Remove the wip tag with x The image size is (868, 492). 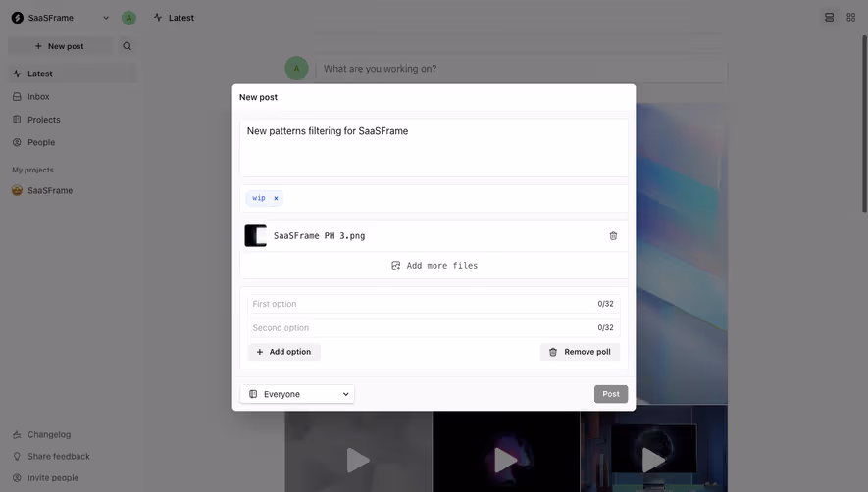tap(276, 198)
